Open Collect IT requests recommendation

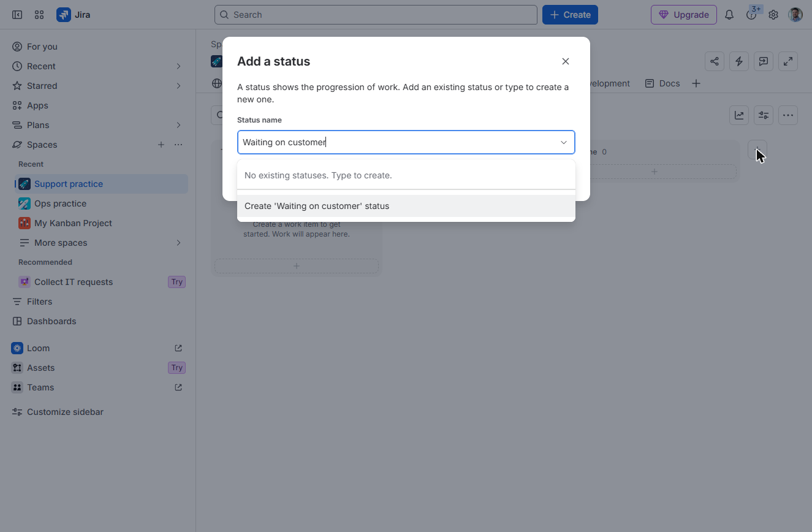tap(102, 282)
